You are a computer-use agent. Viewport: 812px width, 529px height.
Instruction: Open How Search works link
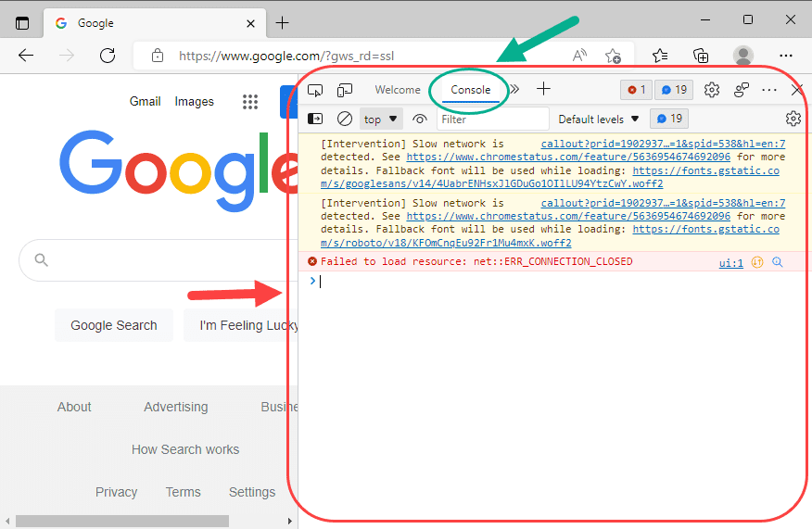coord(185,449)
